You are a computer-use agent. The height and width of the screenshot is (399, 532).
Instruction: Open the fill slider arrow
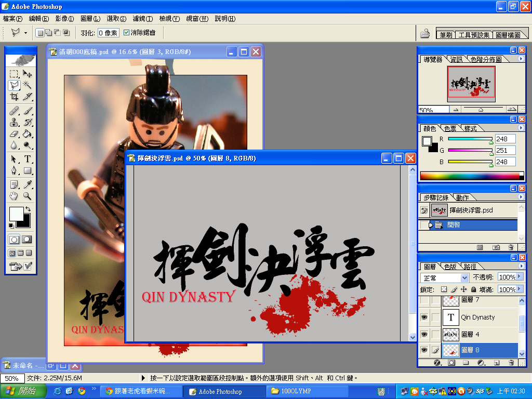pyautogui.click(x=519, y=289)
